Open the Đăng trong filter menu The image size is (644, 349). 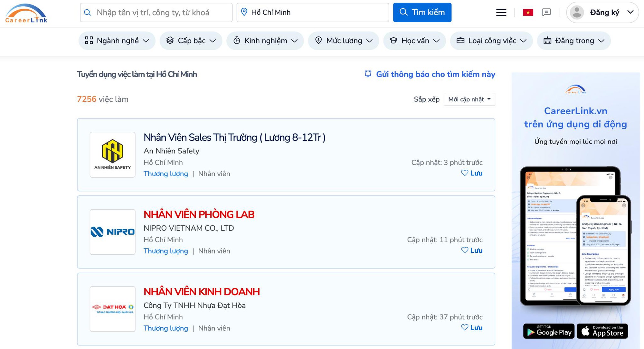point(574,41)
